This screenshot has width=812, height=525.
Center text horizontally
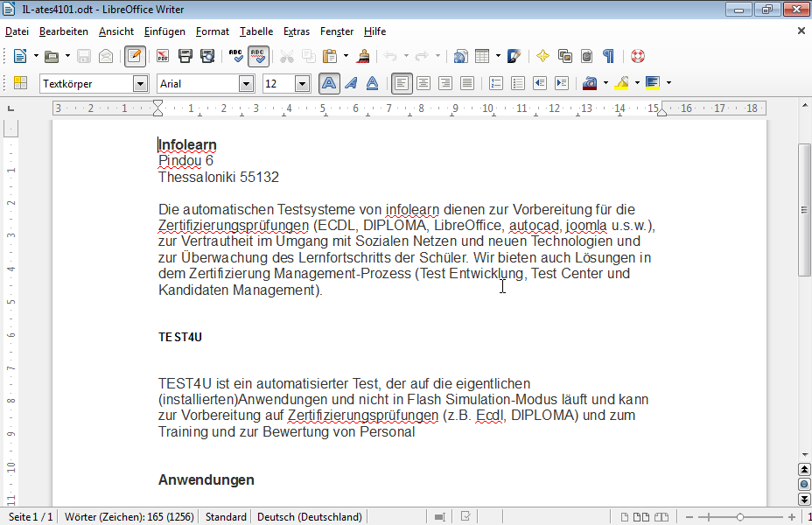(423, 83)
